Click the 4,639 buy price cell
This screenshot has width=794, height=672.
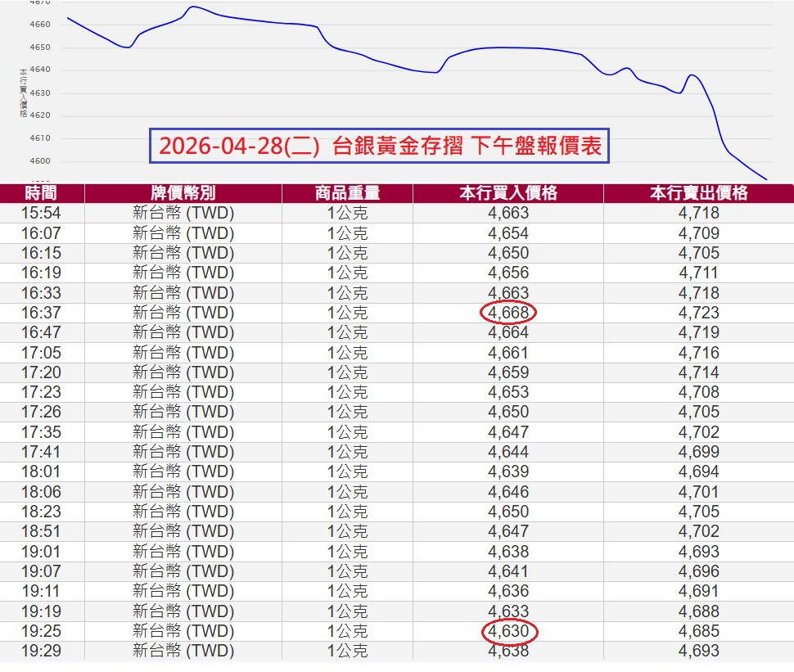click(508, 471)
